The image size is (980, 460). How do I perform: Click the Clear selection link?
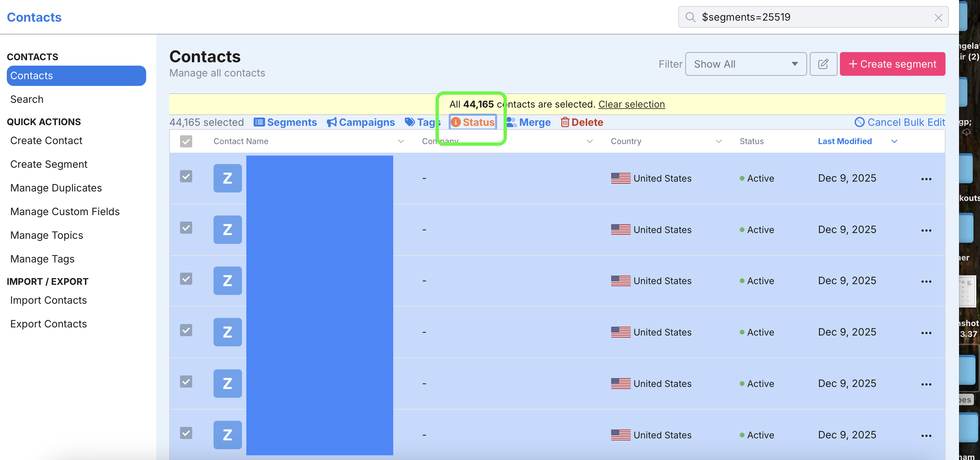[631, 104]
